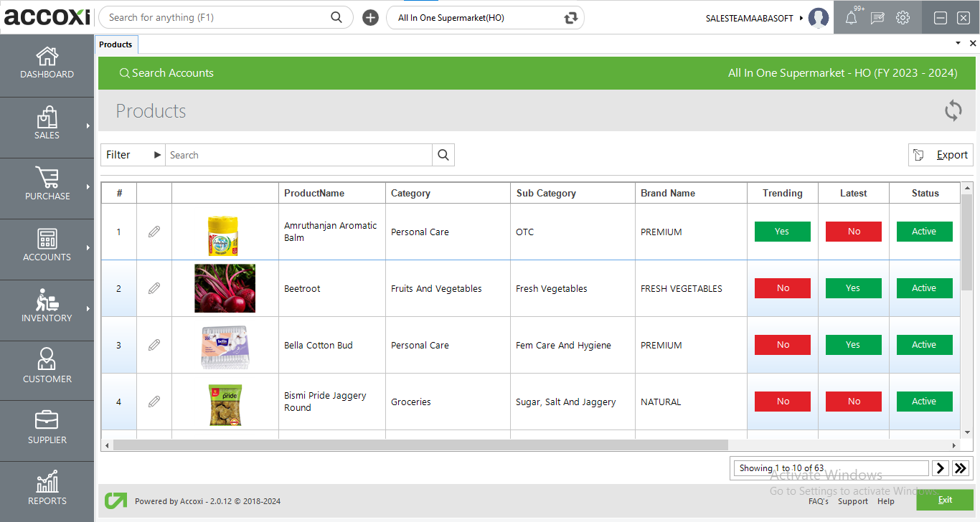Open the Dashboard from the sidebar
Viewport: 980px width, 522px height.
pos(47,65)
